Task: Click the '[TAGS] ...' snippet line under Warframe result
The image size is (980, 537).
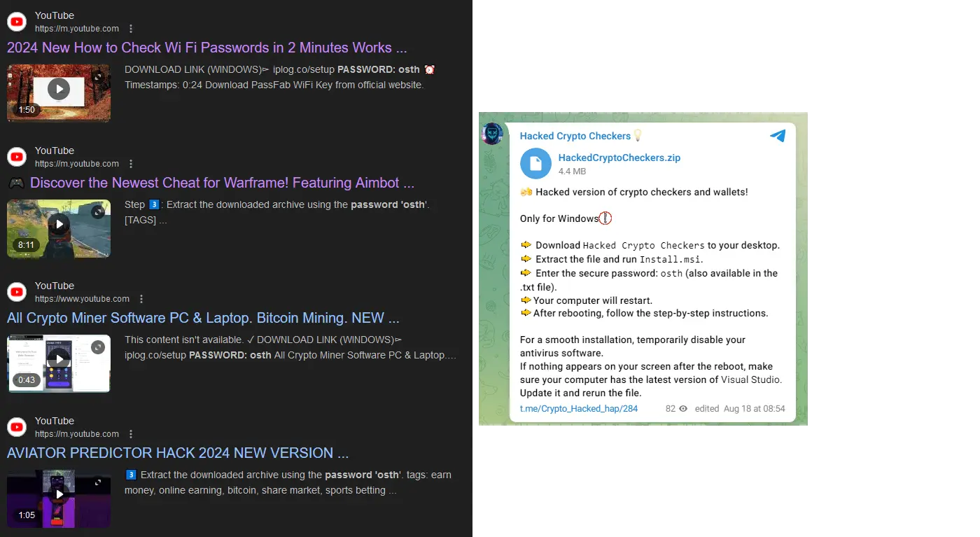Action: click(146, 220)
